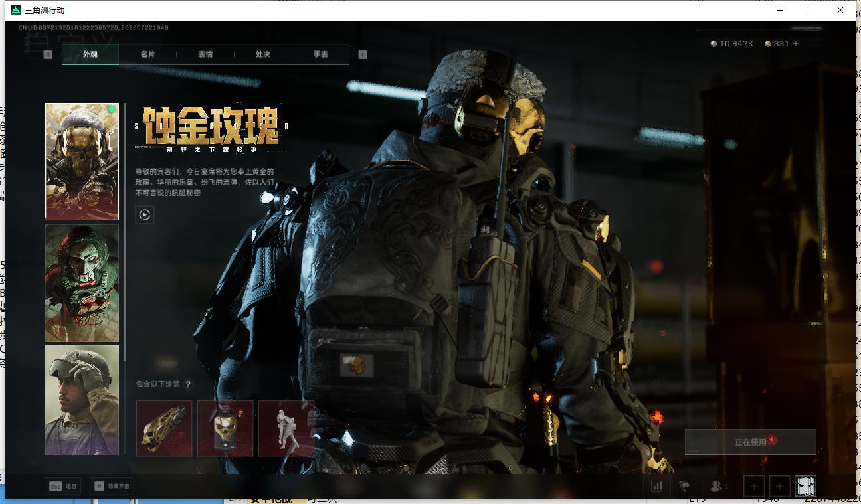View the golden skull knife item thumbnail
Screen dimensions: 861x504
tap(164, 428)
